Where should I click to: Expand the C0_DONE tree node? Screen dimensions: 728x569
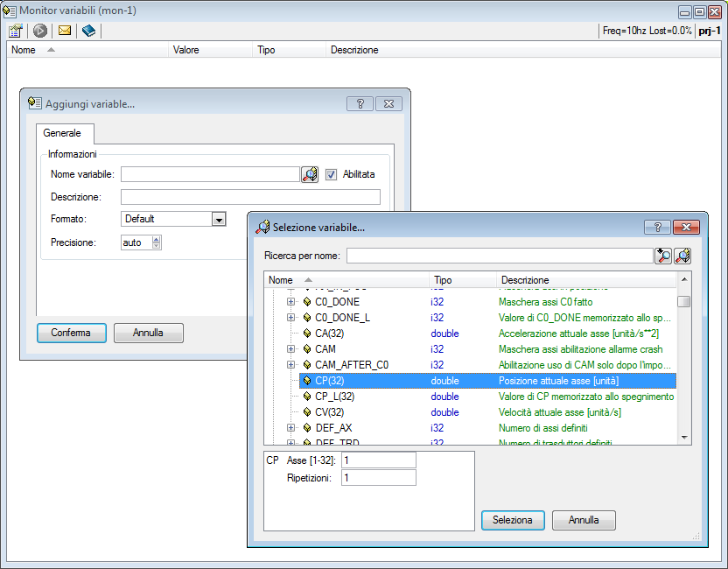click(x=290, y=302)
